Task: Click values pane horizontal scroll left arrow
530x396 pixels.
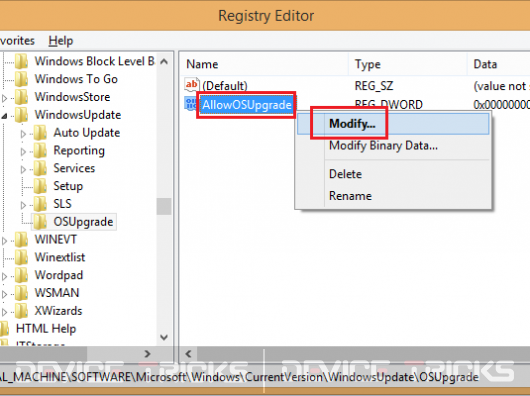Action: click(188, 354)
